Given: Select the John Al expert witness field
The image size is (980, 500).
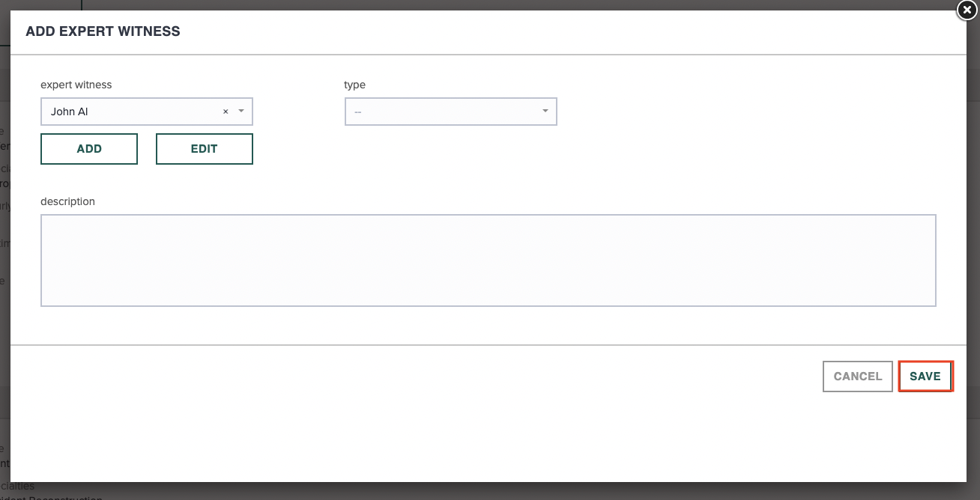Looking at the screenshot, I should 147,112.
